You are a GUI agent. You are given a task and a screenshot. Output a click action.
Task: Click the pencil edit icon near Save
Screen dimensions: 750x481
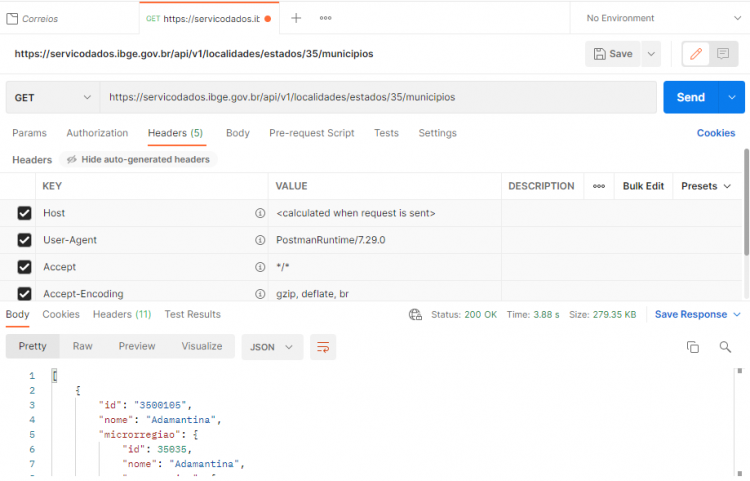tap(696, 54)
